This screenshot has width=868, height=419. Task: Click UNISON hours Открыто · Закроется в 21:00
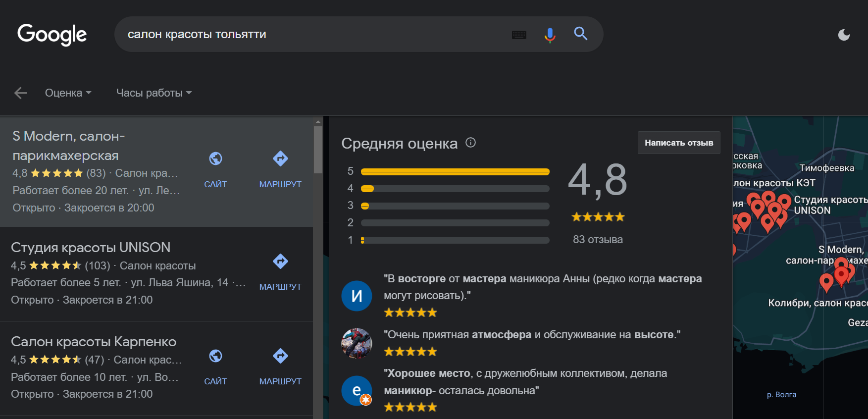point(82,300)
